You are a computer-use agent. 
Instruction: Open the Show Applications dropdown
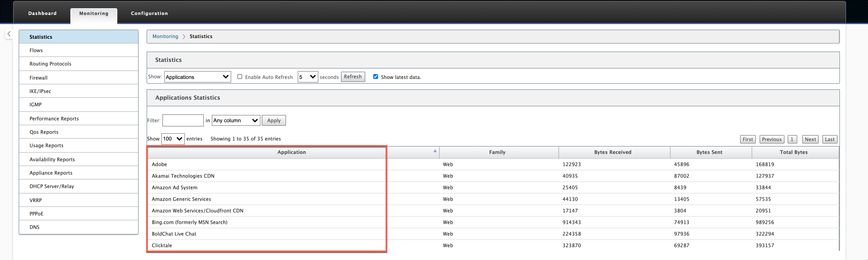click(197, 77)
